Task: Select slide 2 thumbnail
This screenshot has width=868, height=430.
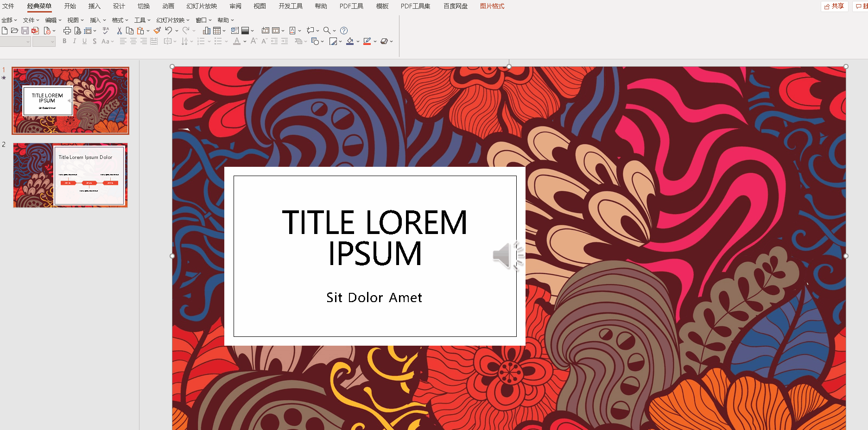Action: click(70, 175)
